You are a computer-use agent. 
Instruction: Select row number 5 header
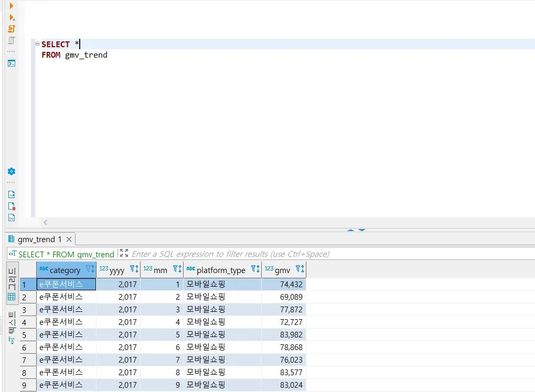[28, 335]
